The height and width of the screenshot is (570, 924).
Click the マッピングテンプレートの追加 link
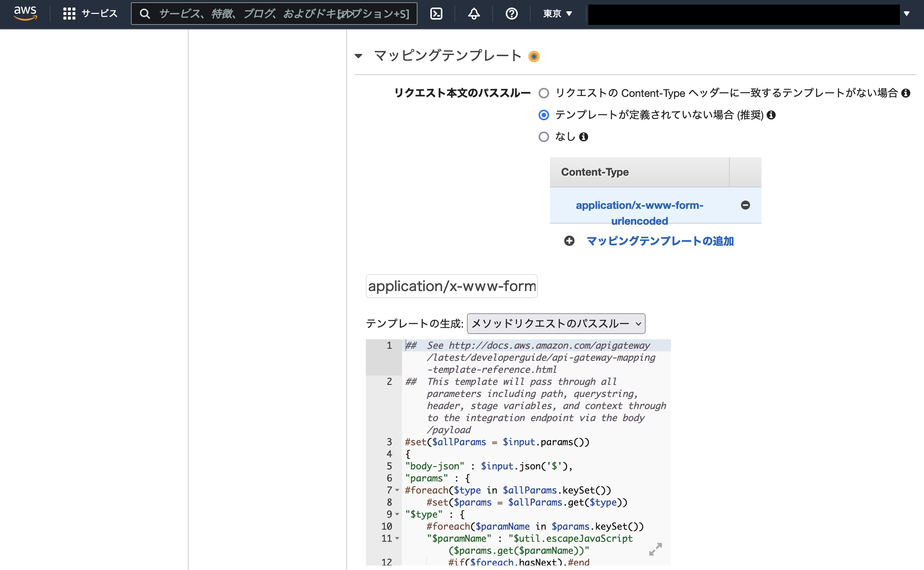coord(659,241)
